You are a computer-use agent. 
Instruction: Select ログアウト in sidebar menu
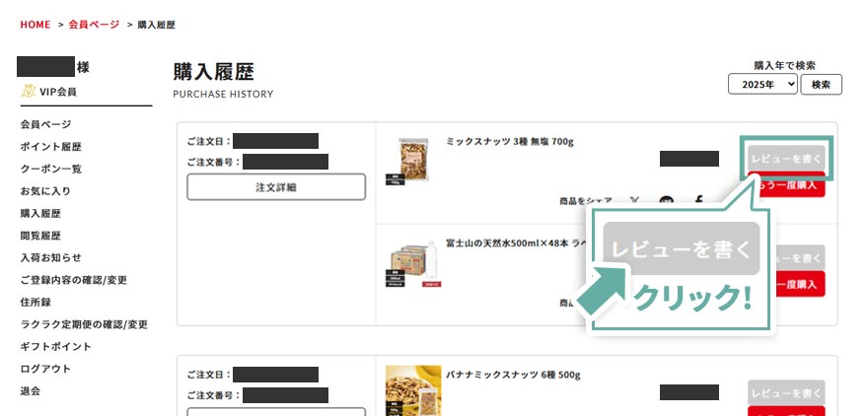[x=45, y=369]
